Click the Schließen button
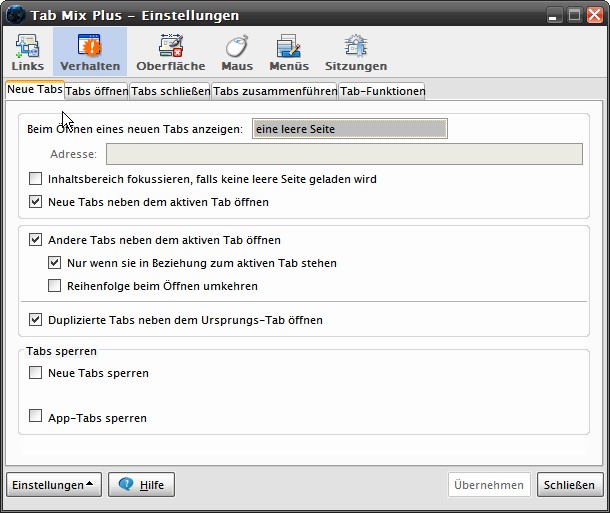The image size is (610, 513). click(x=570, y=485)
